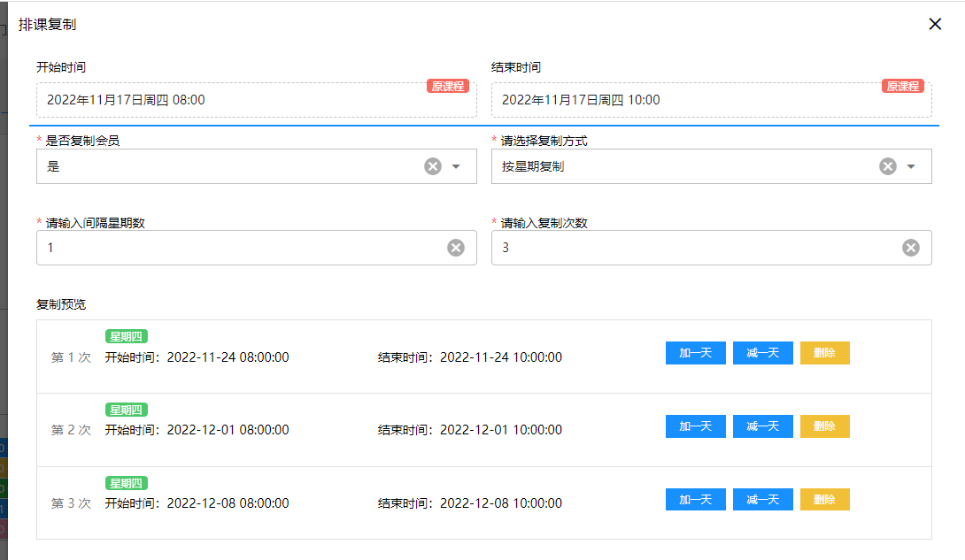Clear the 间隔星期数 input value

(456, 248)
